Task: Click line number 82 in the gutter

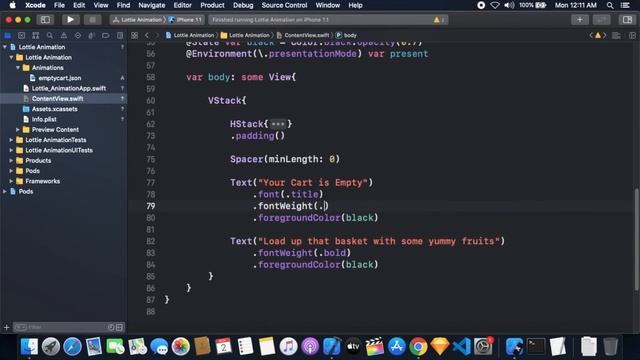Action: (151, 241)
